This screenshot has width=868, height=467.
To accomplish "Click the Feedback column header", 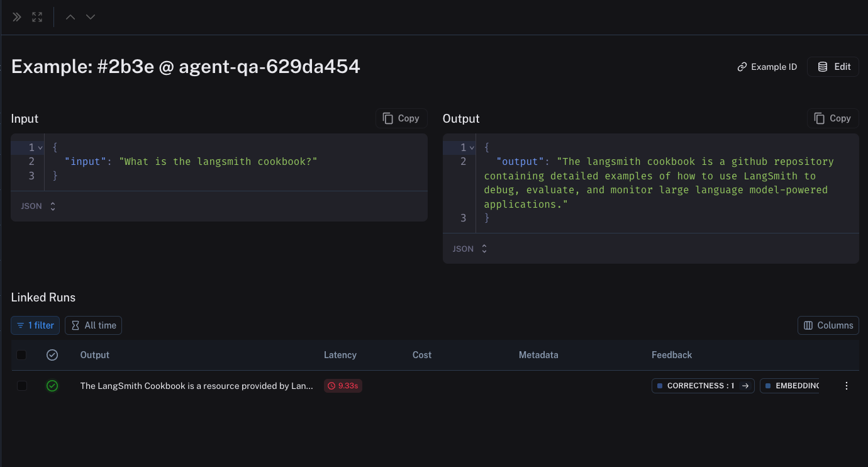I will [x=672, y=355].
